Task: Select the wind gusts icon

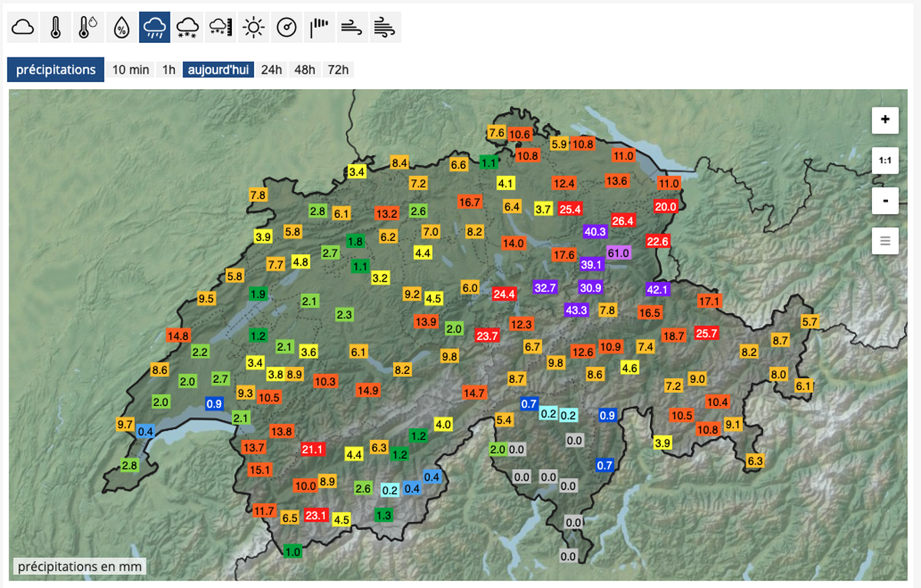Action: click(385, 28)
